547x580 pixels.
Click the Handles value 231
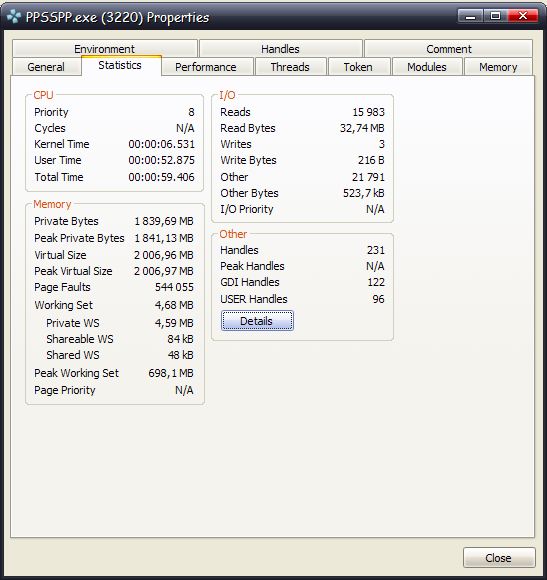376,250
